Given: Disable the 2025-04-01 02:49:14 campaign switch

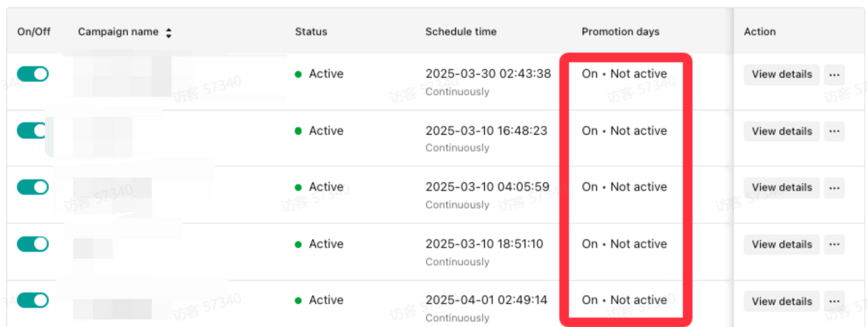Looking at the screenshot, I should pyautogui.click(x=33, y=300).
